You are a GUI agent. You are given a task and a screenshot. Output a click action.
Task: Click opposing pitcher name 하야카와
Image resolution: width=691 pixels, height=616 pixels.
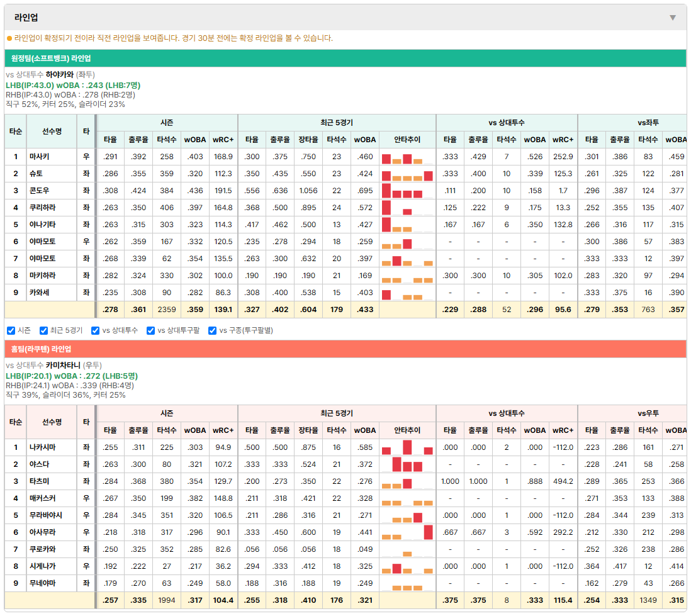point(60,74)
